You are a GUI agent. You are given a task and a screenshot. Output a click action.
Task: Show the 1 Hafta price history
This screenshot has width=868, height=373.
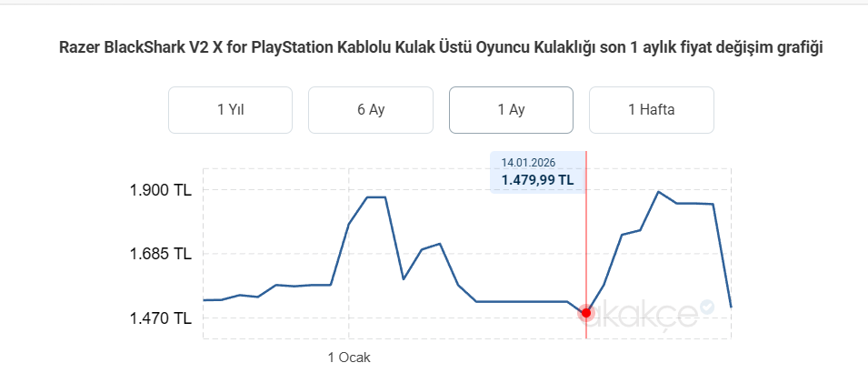(x=651, y=110)
